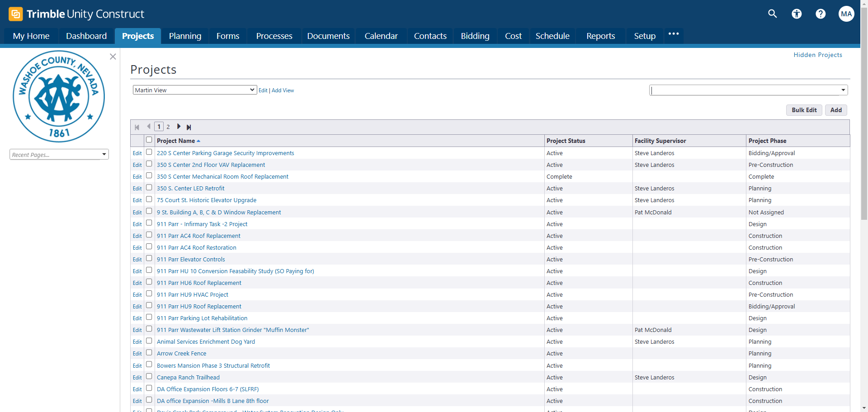Go to first page arrow
This screenshot has width=868, height=412.
coord(137,127)
